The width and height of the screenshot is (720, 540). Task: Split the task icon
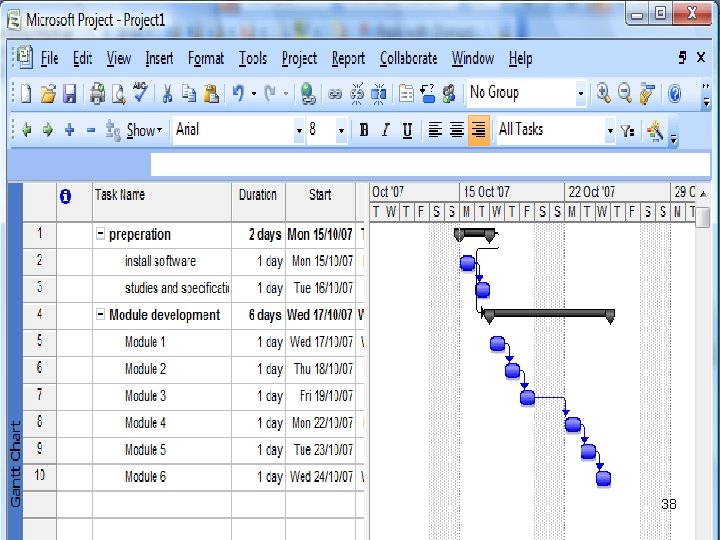click(x=379, y=94)
